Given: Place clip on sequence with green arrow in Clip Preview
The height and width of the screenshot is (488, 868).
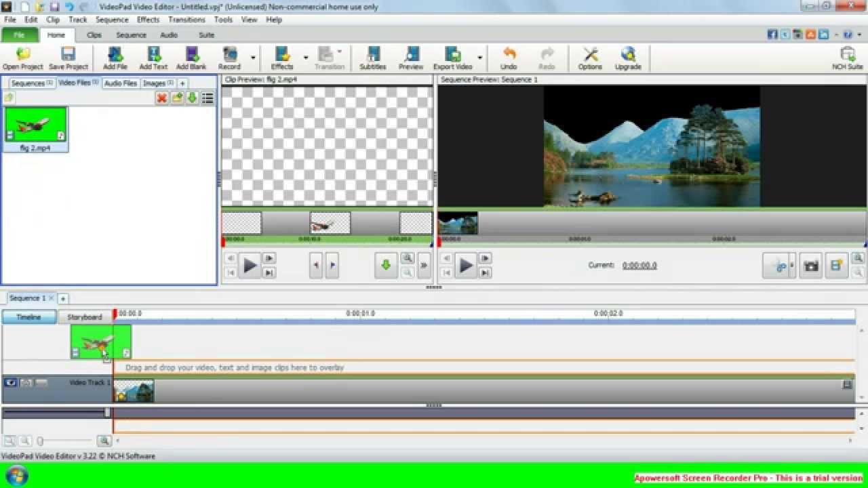Looking at the screenshot, I should point(386,266).
